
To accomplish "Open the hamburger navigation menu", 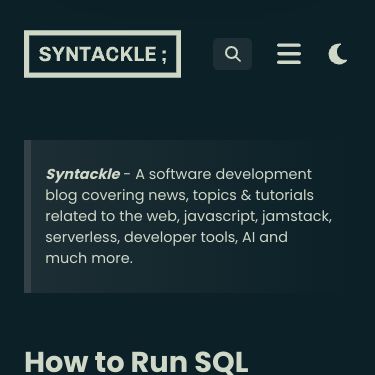I will point(289,54).
